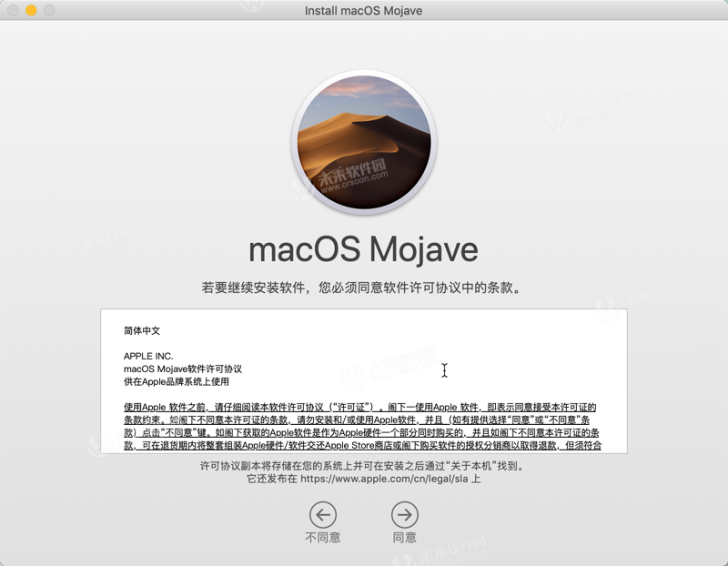Click the 简体中文 heading in license

point(142,330)
